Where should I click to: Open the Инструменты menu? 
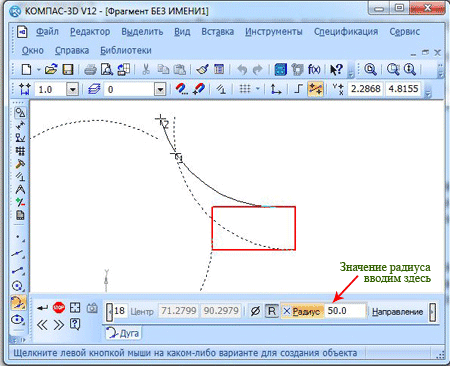(274, 32)
